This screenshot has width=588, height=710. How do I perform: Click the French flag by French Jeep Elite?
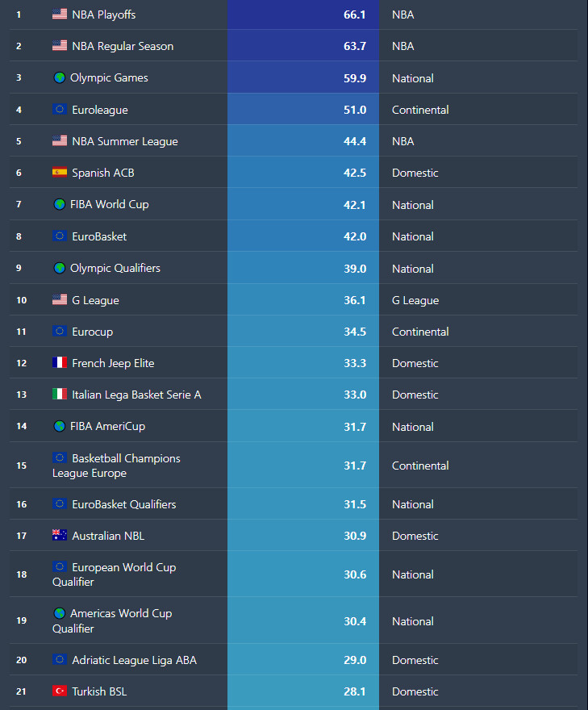click(60, 362)
